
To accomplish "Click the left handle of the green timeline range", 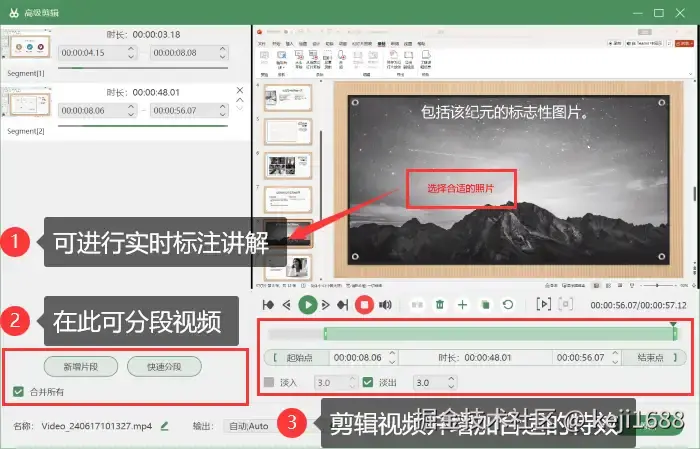I will 325,334.
